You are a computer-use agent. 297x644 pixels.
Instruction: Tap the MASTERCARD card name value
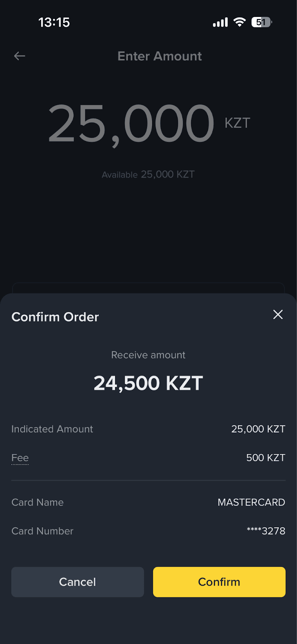(x=251, y=502)
